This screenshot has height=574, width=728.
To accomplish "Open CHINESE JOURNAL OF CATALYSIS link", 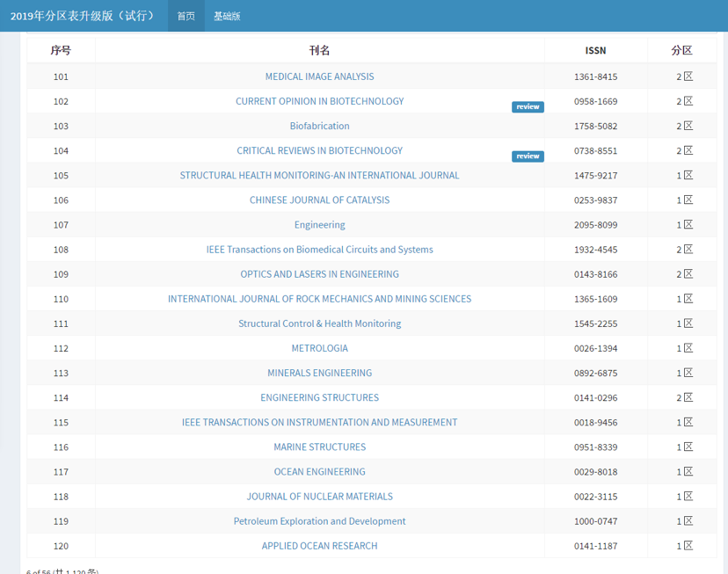I will [x=319, y=200].
